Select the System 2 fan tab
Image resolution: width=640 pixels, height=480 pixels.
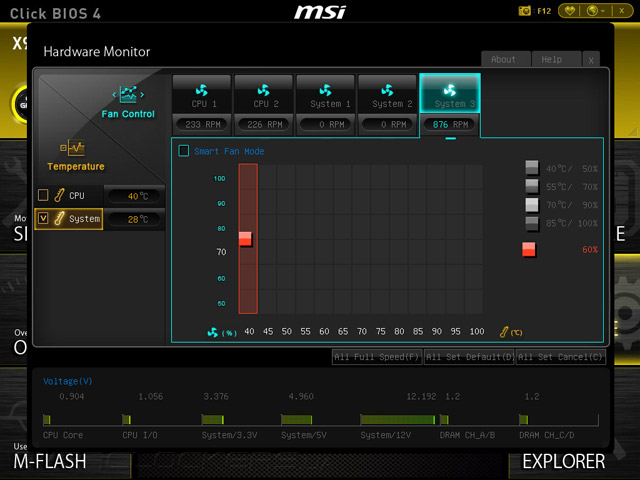(x=387, y=94)
